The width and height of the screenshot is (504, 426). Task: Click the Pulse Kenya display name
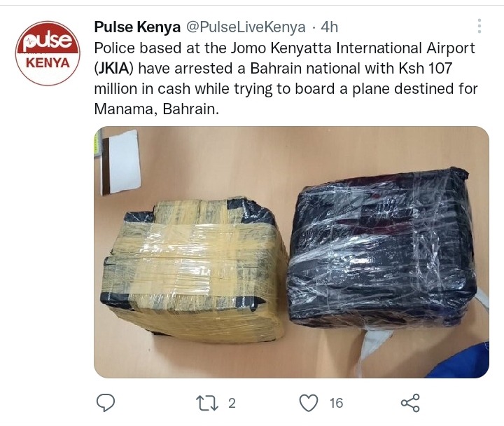coord(137,27)
